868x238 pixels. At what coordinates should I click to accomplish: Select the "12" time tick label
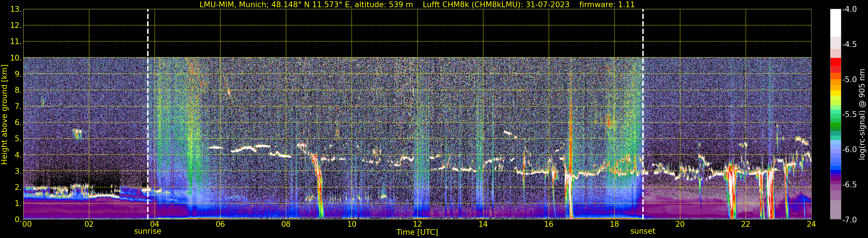(417, 224)
